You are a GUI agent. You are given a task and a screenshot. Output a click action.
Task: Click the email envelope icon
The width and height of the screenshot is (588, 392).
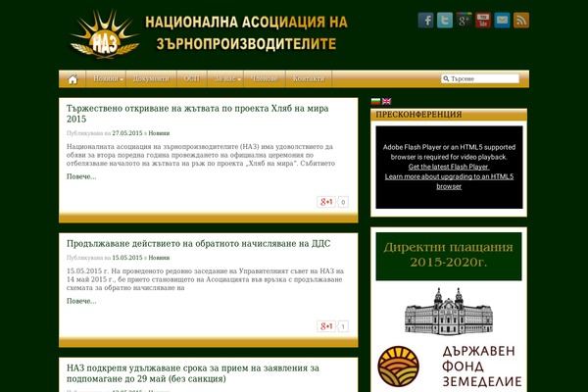[x=502, y=20]
